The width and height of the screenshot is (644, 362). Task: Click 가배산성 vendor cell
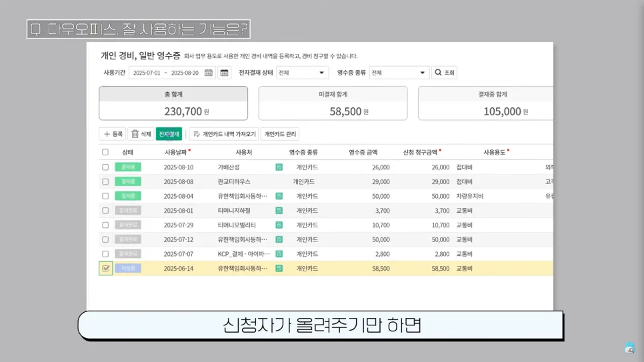(229, 167)
